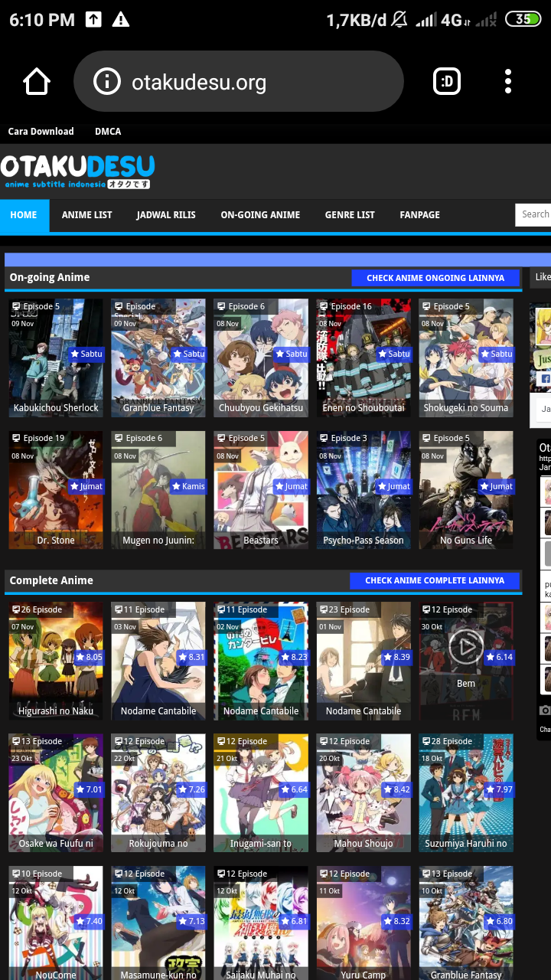Image resolution: width=551 pixels, height=980 pixels.
Task: Click CHECK ANIME ONGOING LAINNYA button
Action: click(435, 278)
